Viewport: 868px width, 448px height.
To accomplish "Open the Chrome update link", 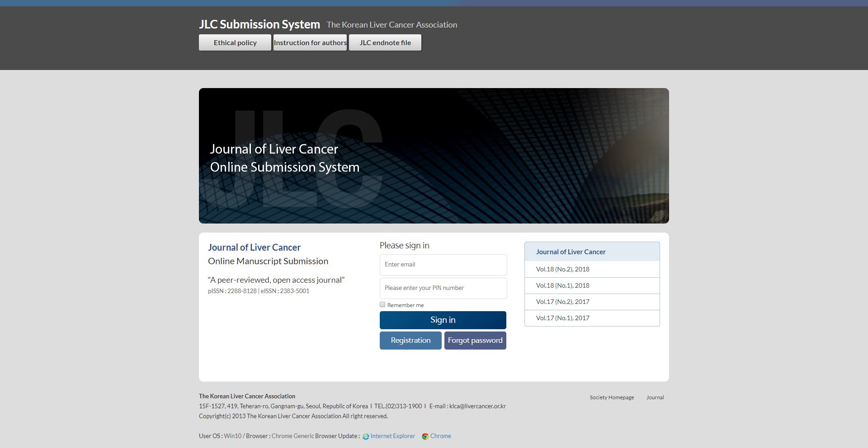I will (440, 436).
